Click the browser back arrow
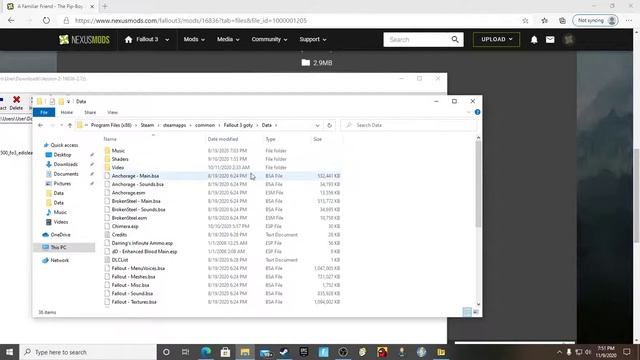The height and width of the screenshot is (360, 640). (x=11, y=20)
